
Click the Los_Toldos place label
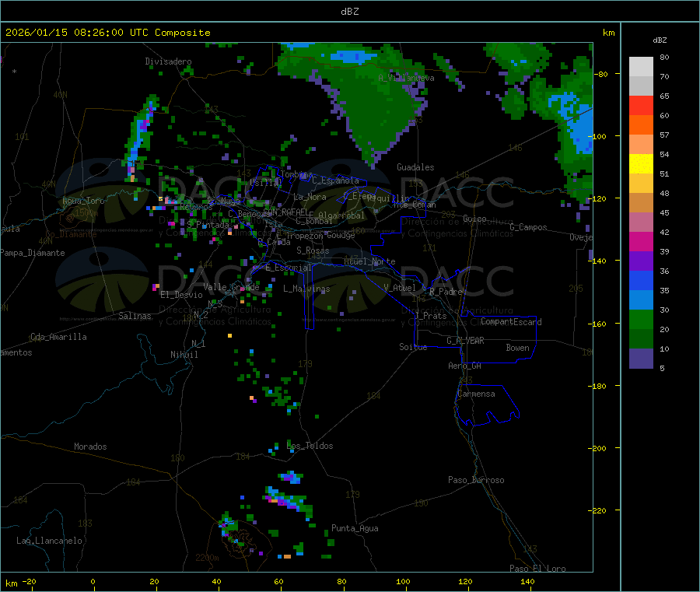pos(310,446)
